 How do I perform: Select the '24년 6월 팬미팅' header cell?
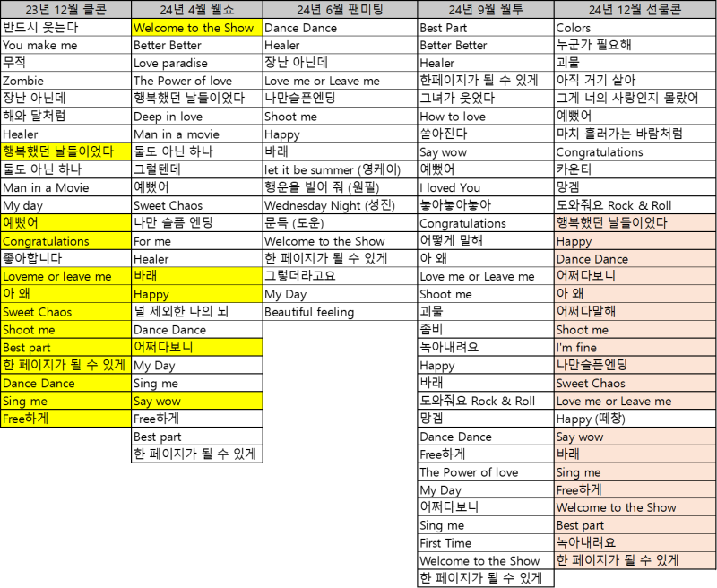tap(340, 9)
